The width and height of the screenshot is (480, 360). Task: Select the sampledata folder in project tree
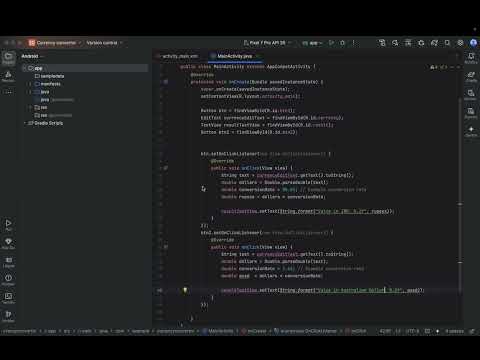pos(49,76)
